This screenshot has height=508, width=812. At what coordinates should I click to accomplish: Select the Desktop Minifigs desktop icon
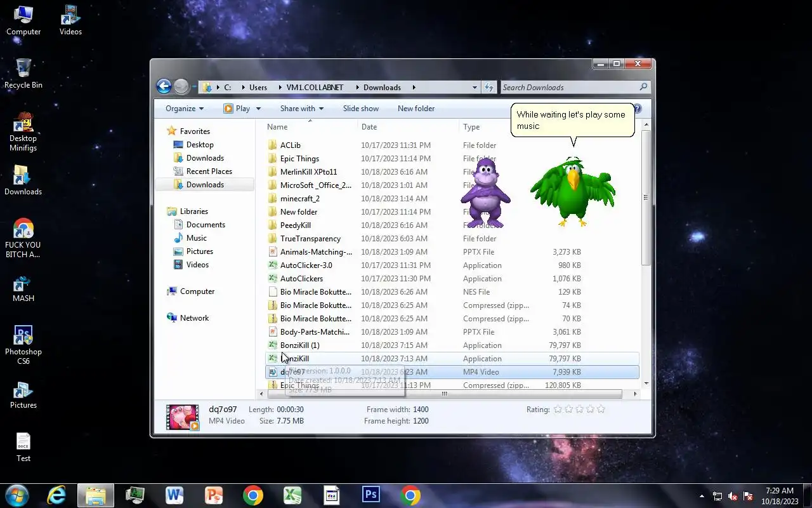point(23,132)
